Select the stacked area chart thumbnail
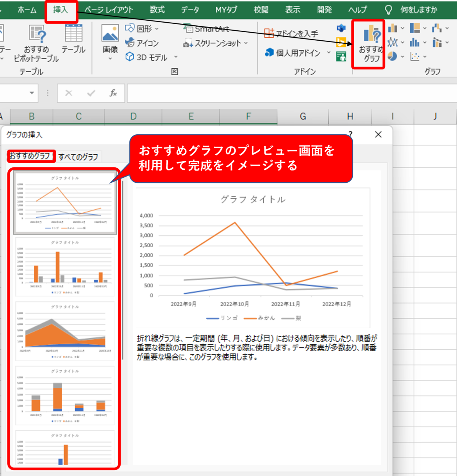 pos(65,331)
